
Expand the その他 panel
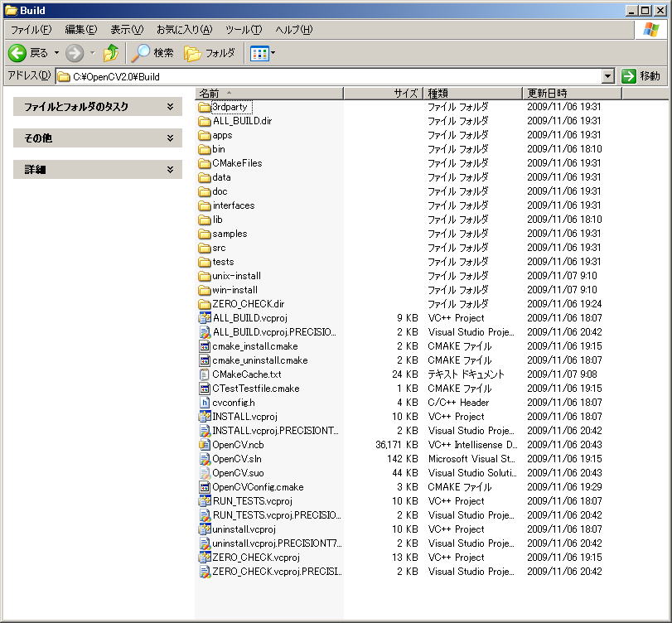pyautogui.click(x=98, y=138)
